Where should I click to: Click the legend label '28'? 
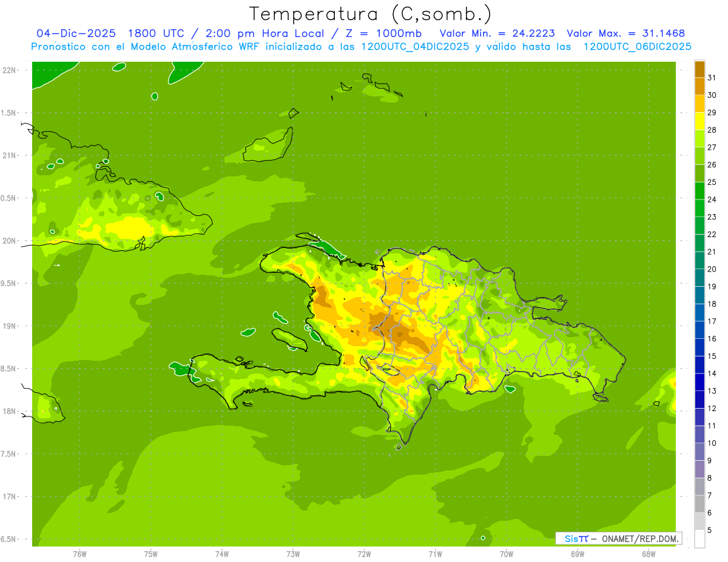pyautogui.click(x=712, y=130)
